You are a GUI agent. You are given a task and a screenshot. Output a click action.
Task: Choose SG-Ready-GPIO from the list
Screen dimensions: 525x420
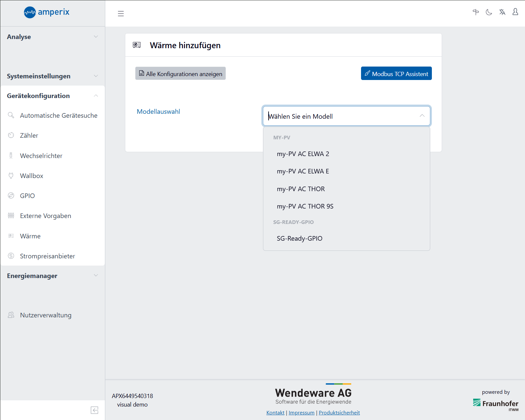point(299,238)
